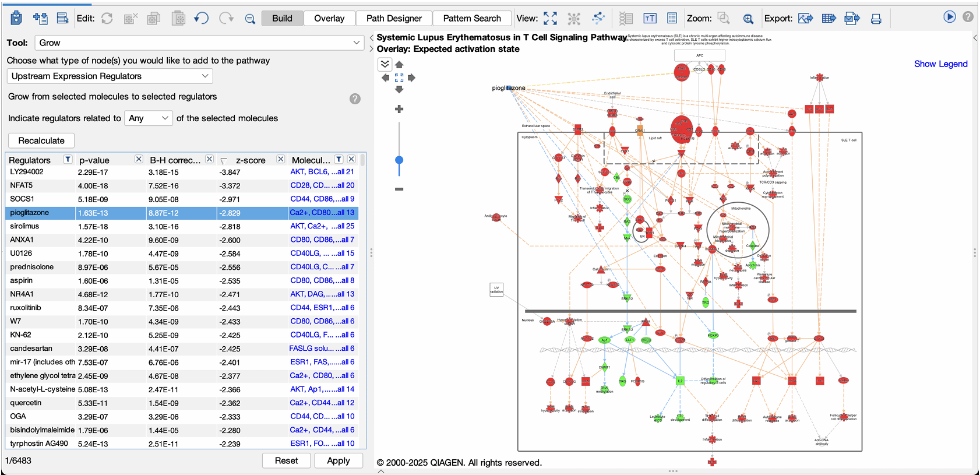Open the Any regulators relation dropdown

coord(149,118)
